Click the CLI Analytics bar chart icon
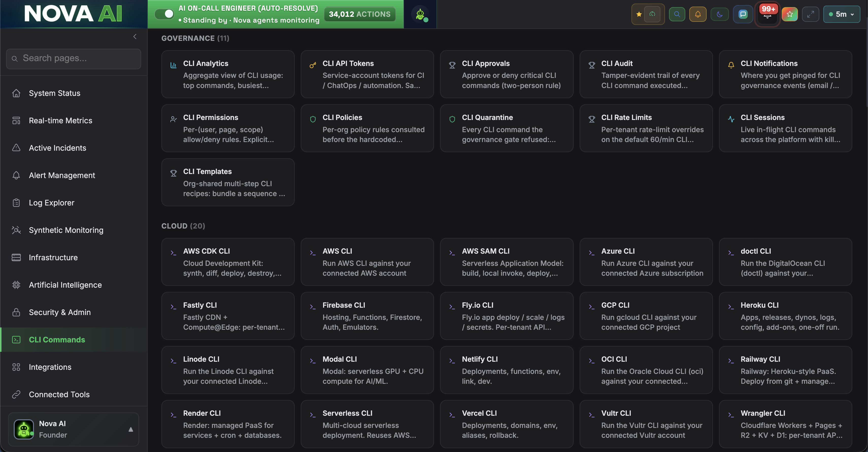 [173, 65]
